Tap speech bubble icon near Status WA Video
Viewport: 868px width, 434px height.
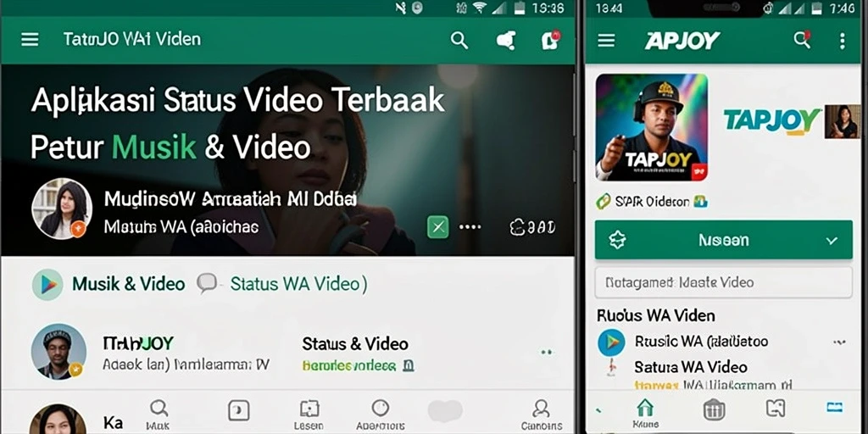click(x=207, y=283)
